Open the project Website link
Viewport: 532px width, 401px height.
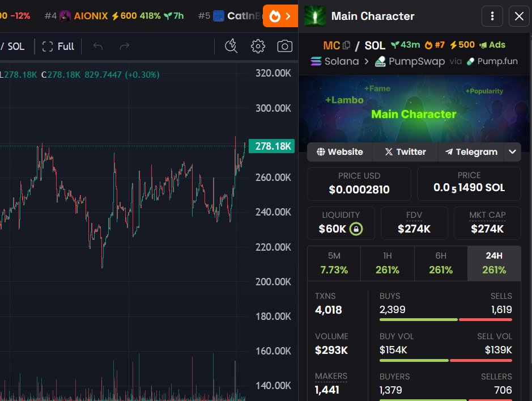pyautogui.click(x=339, y=152)
